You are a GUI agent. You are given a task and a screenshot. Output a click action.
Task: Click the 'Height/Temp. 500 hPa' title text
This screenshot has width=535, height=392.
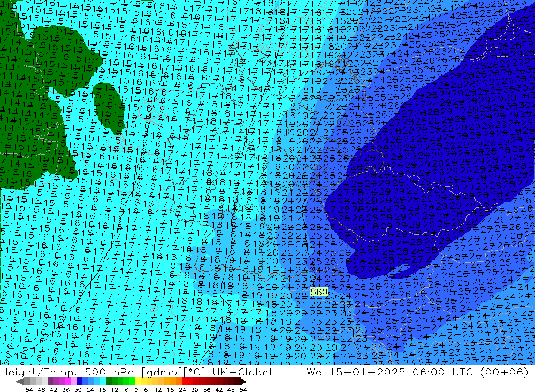coord(67,372)
